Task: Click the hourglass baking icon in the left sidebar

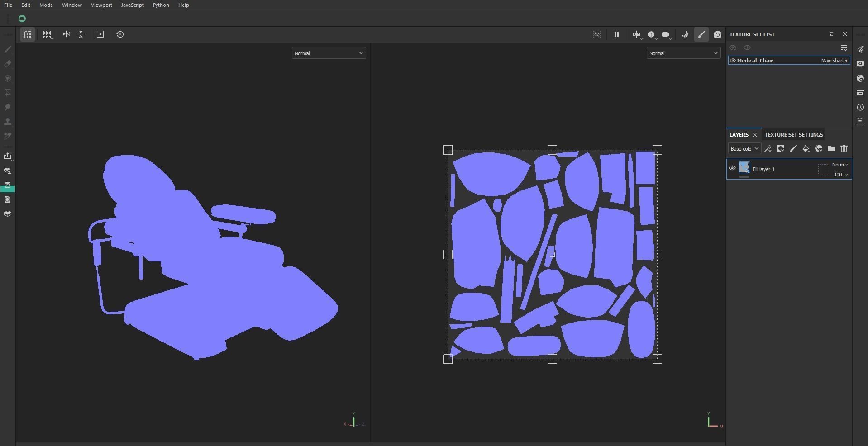Action: pos(8,185)
